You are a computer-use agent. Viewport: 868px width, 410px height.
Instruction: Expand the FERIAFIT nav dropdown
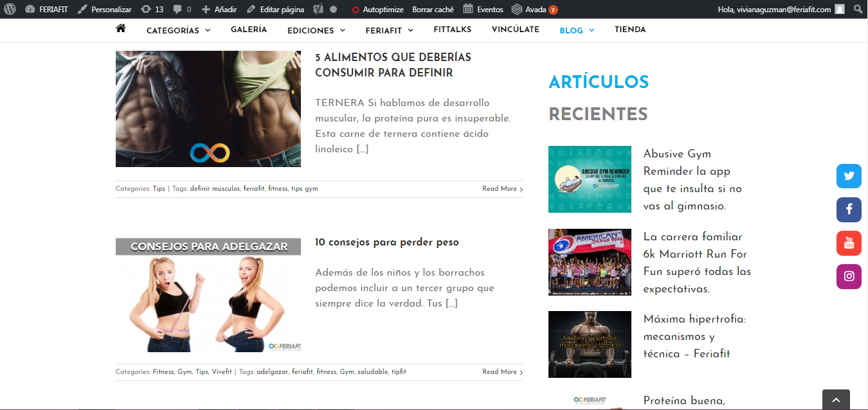(389, 30)
